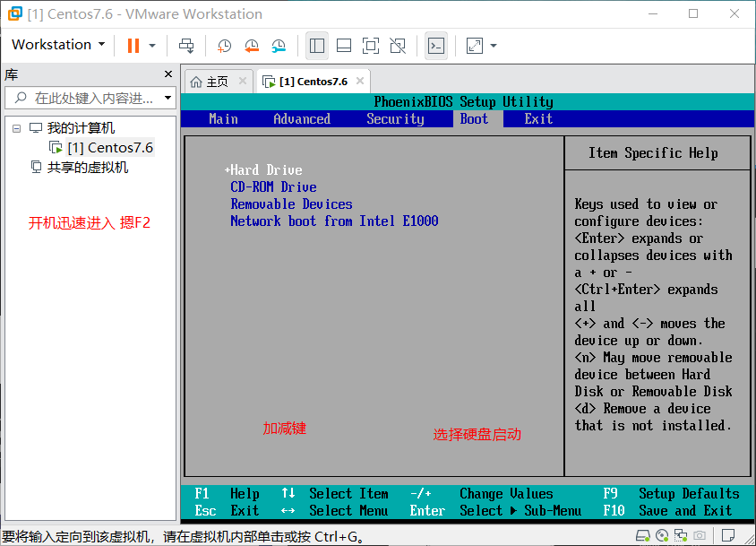
Task: Select 共享的虚拟机 in the library tree
Action: [87, 168]
